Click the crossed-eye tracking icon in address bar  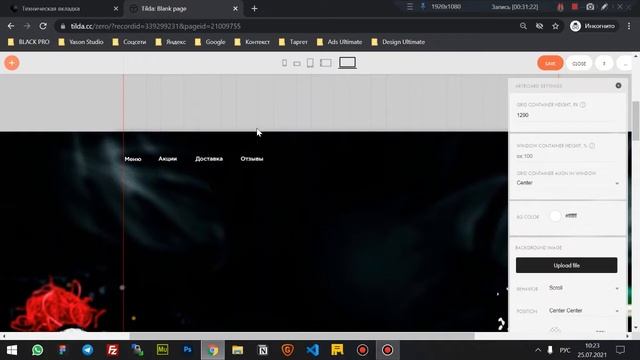[539, 26]
